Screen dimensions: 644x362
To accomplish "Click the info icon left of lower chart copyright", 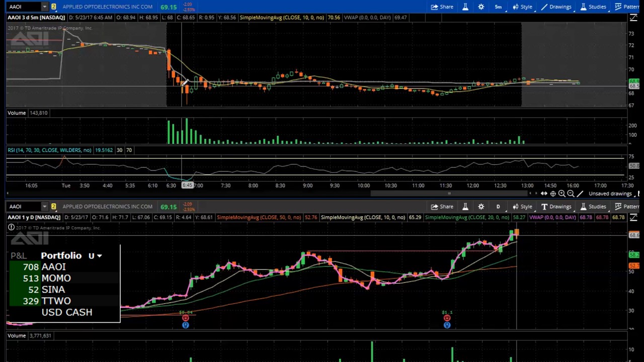I will pyautogui.click(x=11, y=228).
